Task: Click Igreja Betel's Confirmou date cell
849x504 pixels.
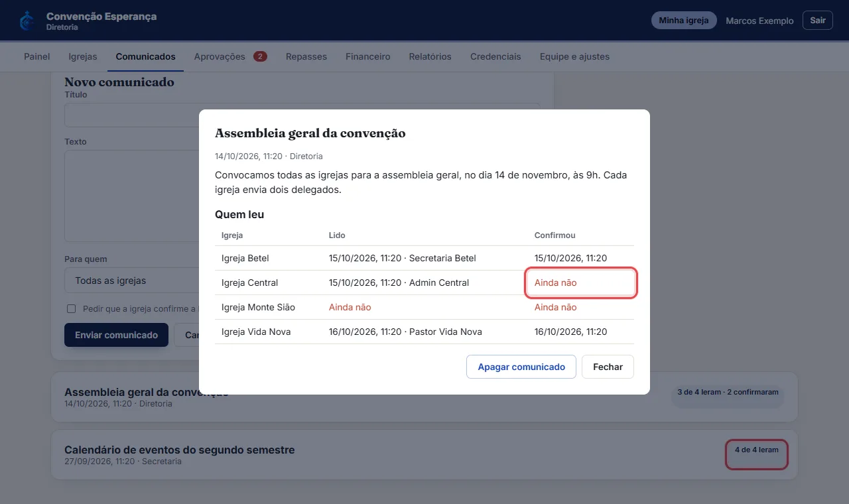Action: click(581, 258)
